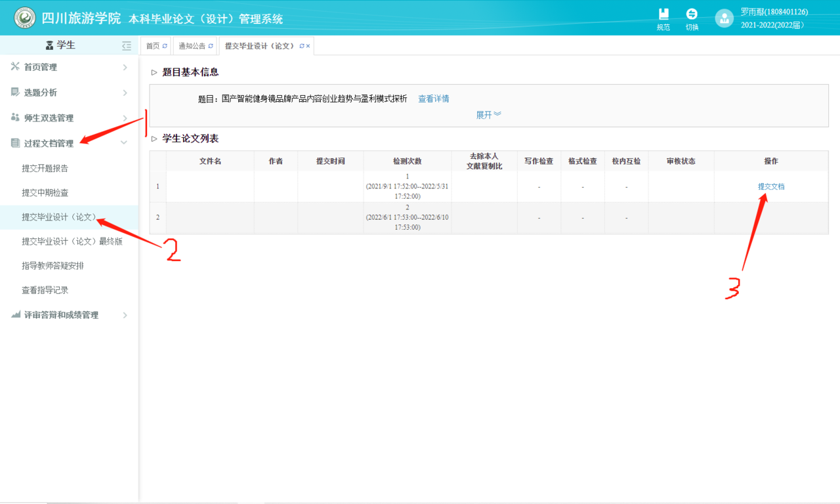Click the chart icon beside 评审答辩和成绩管理

15,315
